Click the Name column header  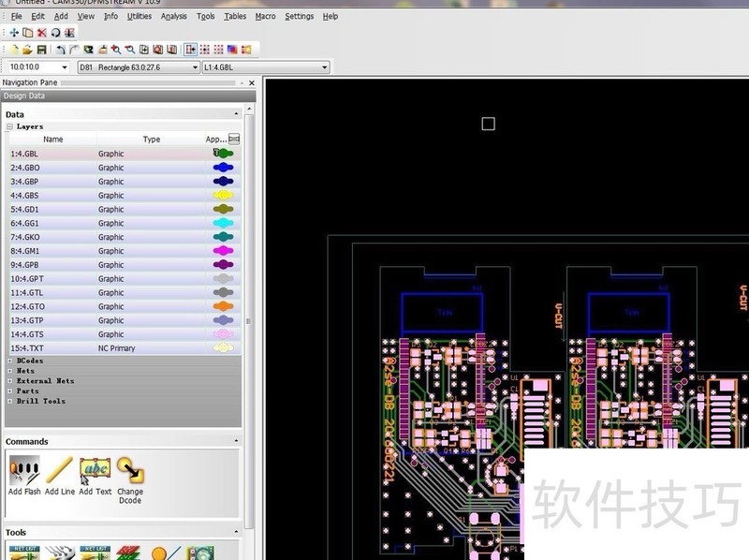[53, 140]
